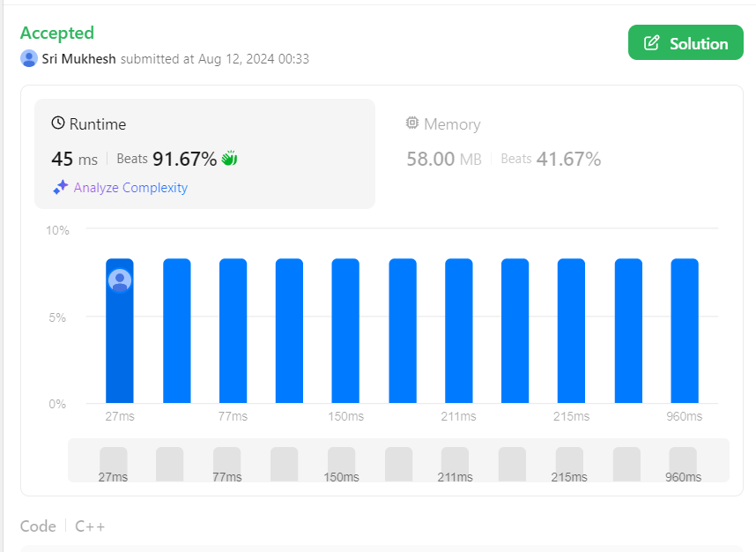This screenshot has width=756, height=552.
Task: Click the C++ language label
Action: point(90,526)
